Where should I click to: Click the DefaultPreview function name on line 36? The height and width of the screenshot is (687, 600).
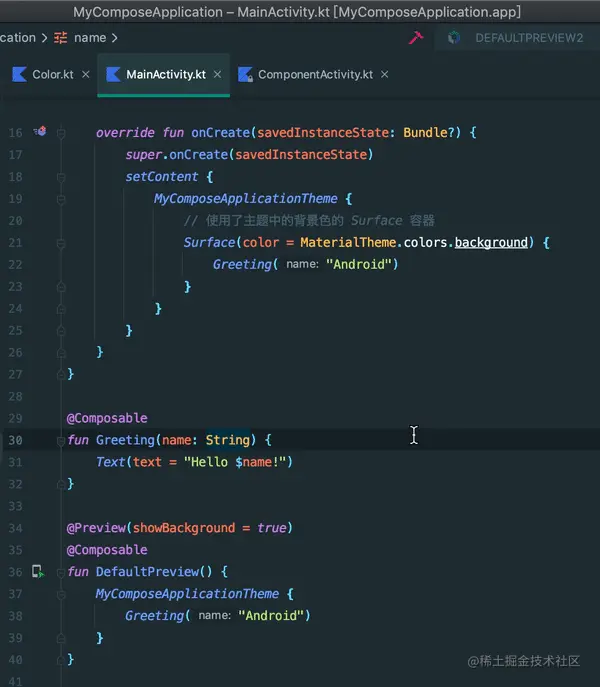147,571
